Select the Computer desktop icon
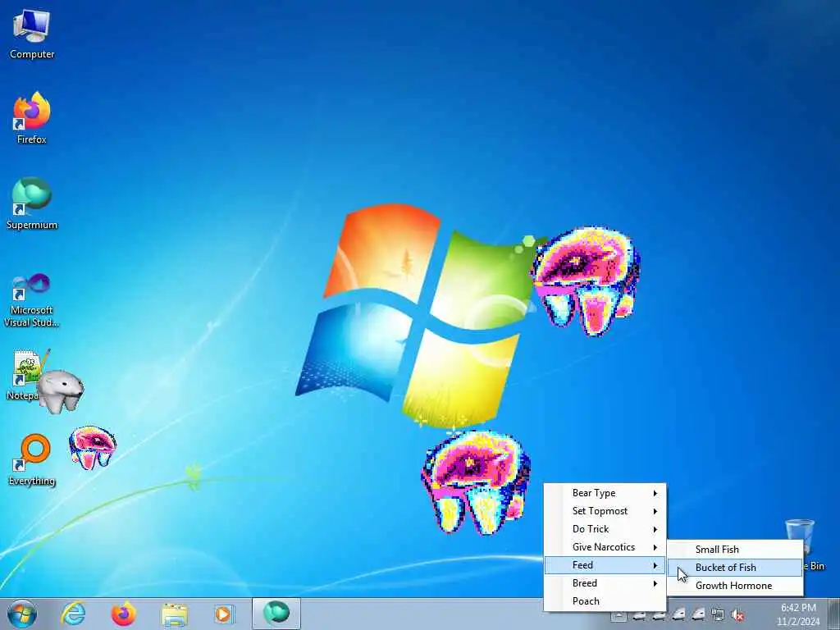The height and width of the screenshot is (630, 840). click(32, 34)
